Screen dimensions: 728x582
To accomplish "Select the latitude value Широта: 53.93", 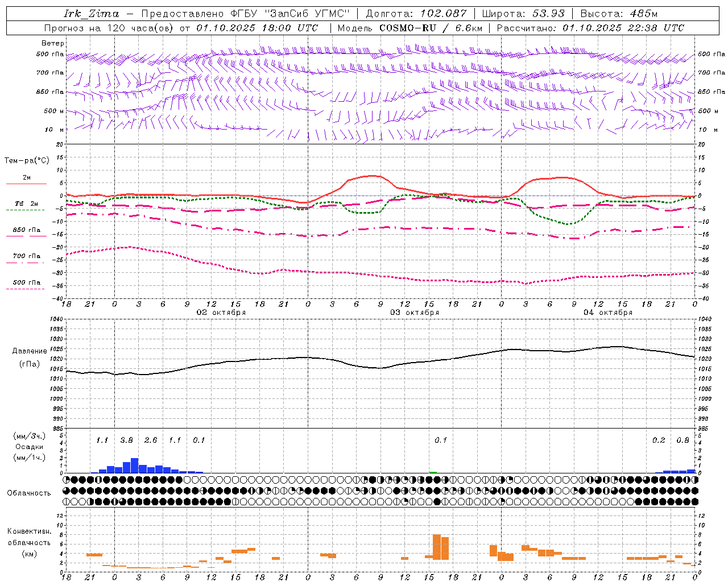I will click(x=523, y=14).
